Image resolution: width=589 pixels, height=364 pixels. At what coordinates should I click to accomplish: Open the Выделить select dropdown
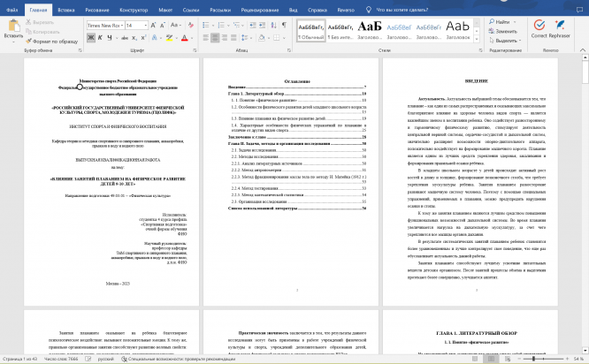(x=505, y=41)
